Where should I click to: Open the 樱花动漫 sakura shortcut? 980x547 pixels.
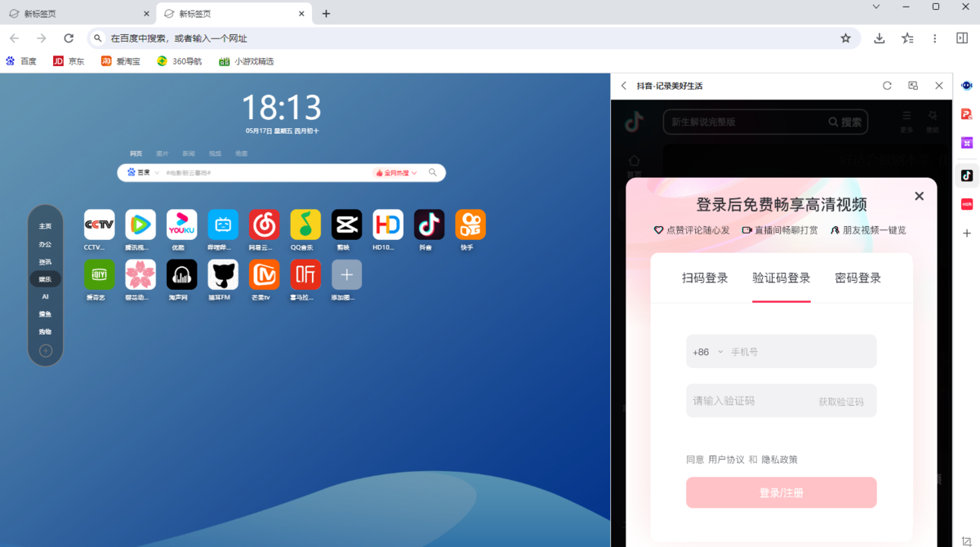(140, 275)
